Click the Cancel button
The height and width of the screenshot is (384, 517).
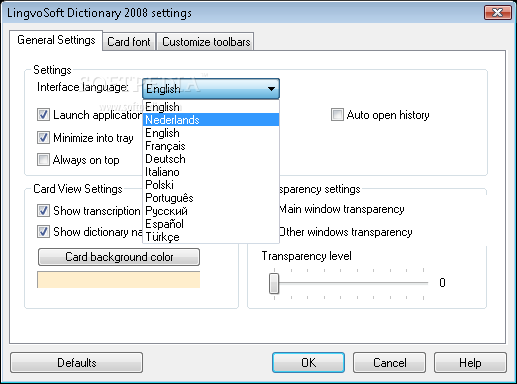pyautogui.click(x=389, y=363)
